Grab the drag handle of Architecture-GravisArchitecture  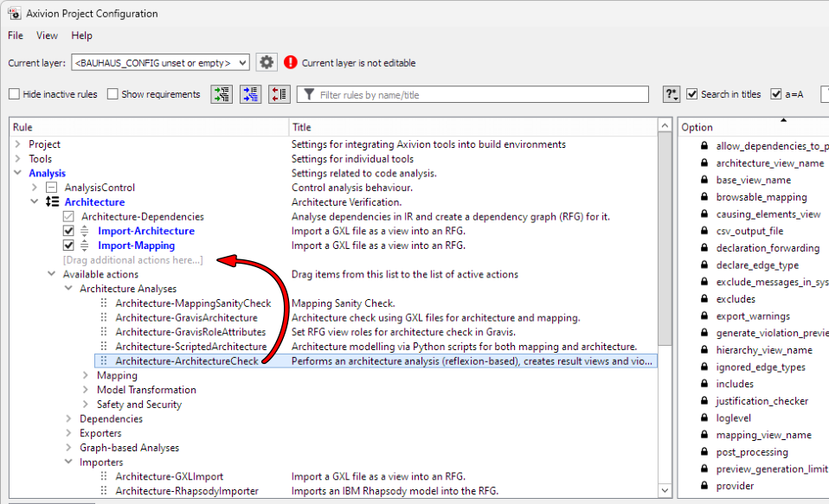click(x=104, y=317)
